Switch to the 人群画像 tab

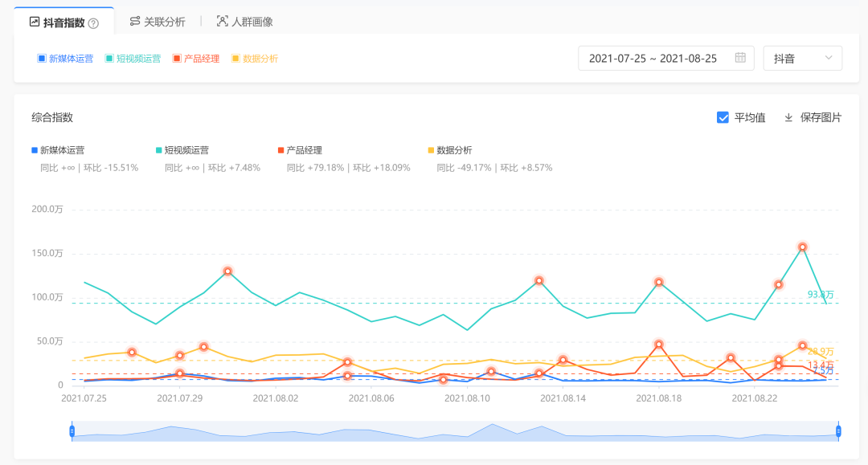244,22
